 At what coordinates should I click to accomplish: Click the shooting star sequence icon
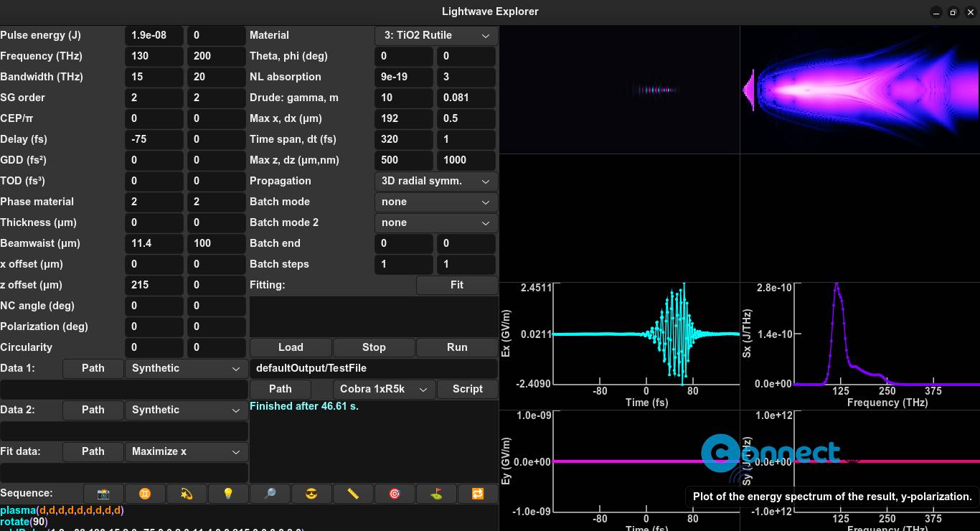(187, 494)
